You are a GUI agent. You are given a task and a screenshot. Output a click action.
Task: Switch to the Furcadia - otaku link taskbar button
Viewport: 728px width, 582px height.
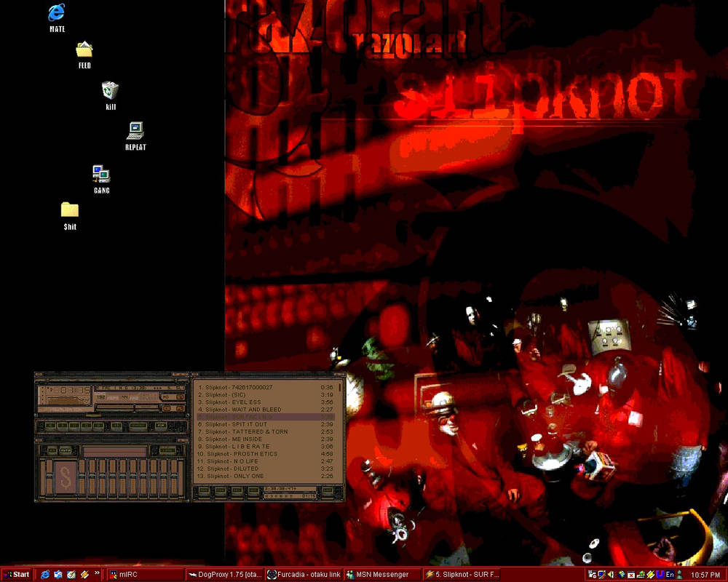pyautogui.click(x=304, y=575)
